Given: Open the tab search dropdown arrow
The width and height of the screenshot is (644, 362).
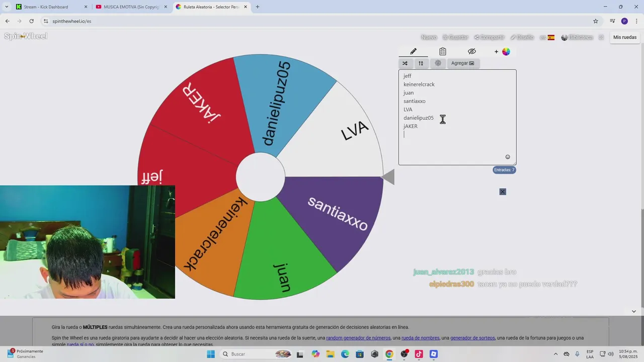Looking at the screenshot, I should coord(6,7).
